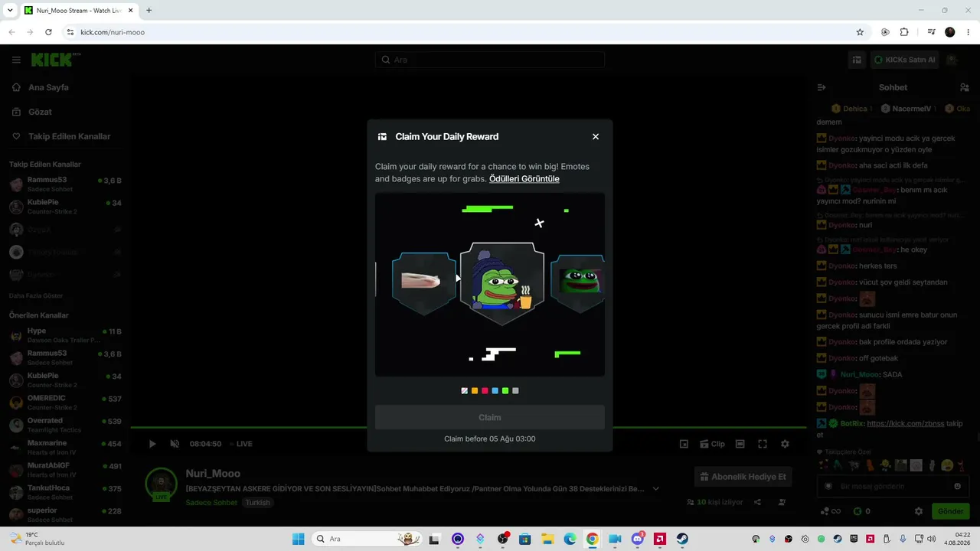This screenshot has height=551, width=980.
Task: Click the Claim button in the reward dialog
Action: (490, 418)
